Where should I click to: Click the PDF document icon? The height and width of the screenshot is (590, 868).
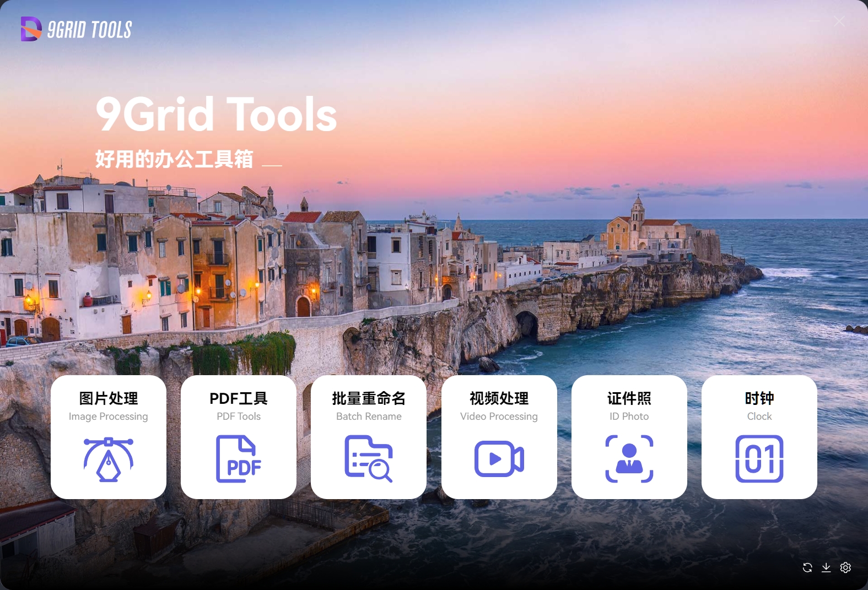coord(239,459)
